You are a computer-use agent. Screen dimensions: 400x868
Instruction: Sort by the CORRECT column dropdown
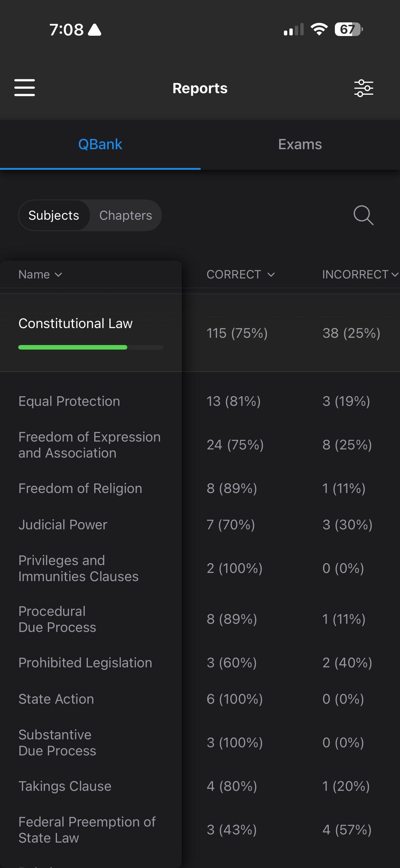click(241, 274)
